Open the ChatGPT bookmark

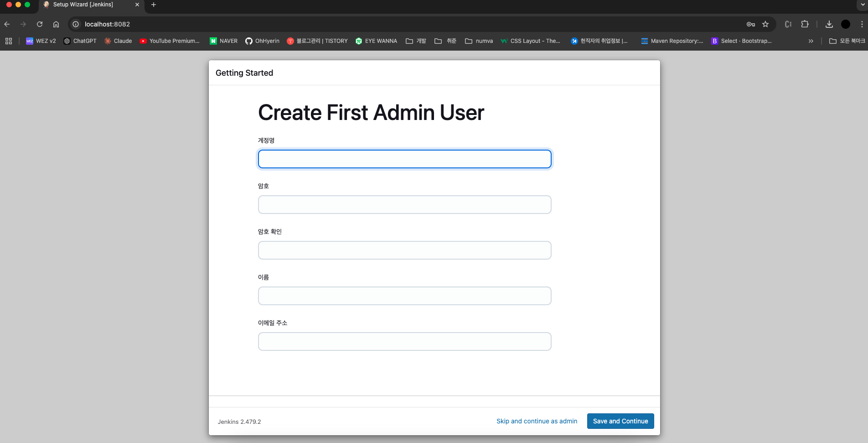click(80, 41)
